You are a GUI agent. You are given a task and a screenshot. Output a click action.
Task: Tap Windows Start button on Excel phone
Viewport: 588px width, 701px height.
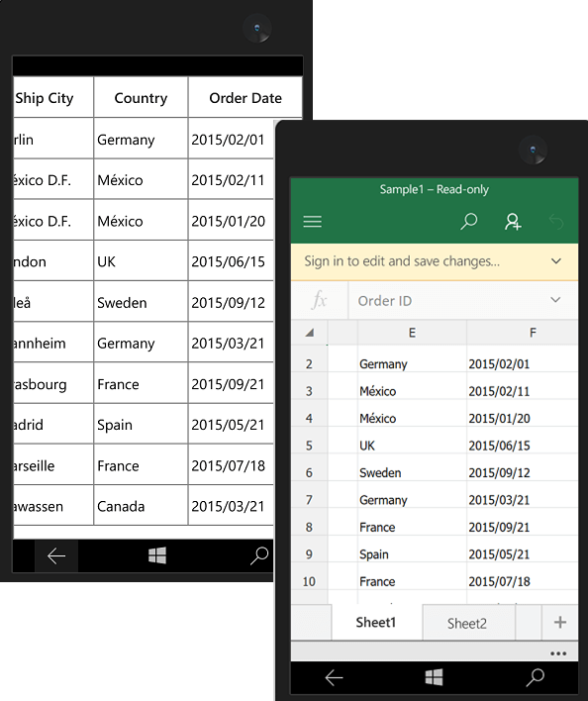pyautogui.click(x=434, y=677)
